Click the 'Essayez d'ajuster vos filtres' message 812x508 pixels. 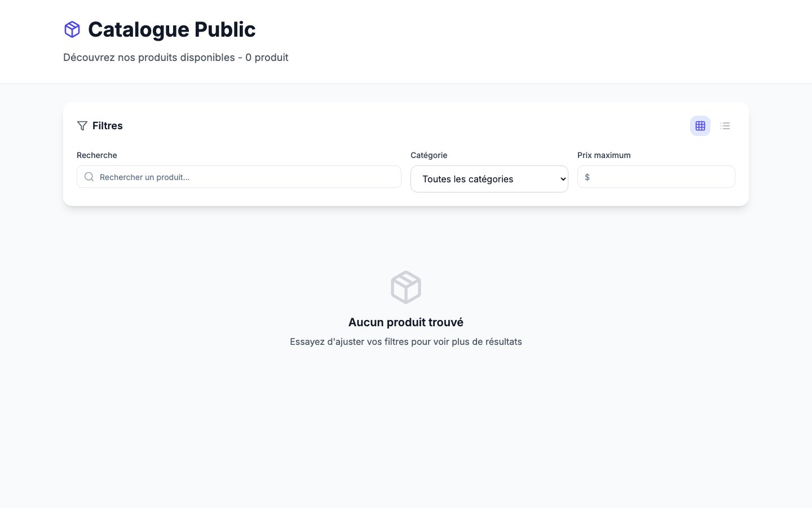click(406, 341)
